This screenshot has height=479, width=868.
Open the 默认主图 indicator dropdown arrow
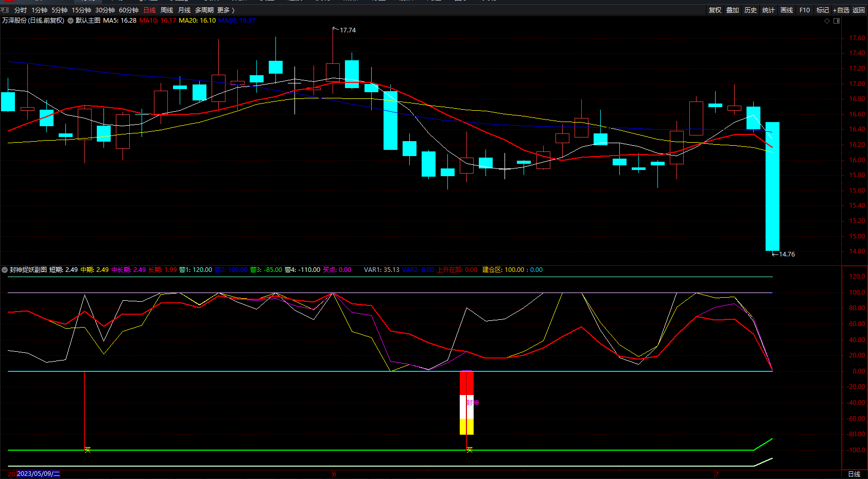(71, 21)
